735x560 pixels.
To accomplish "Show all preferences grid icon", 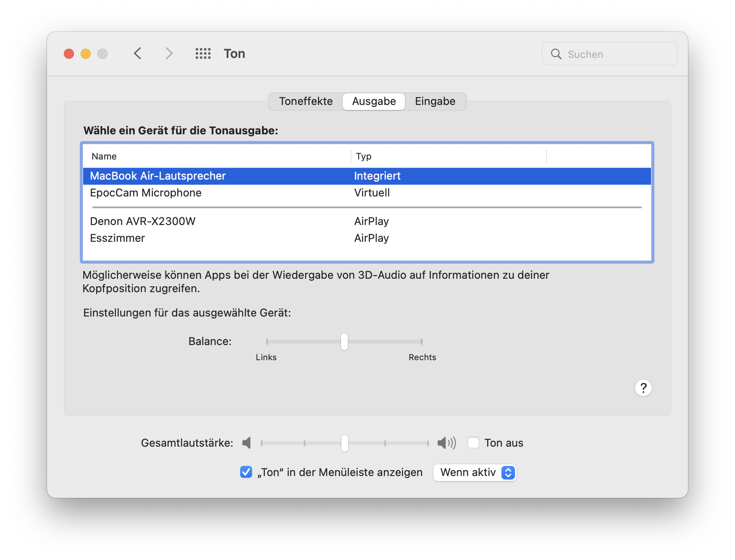I will click(x=203, y=53).
